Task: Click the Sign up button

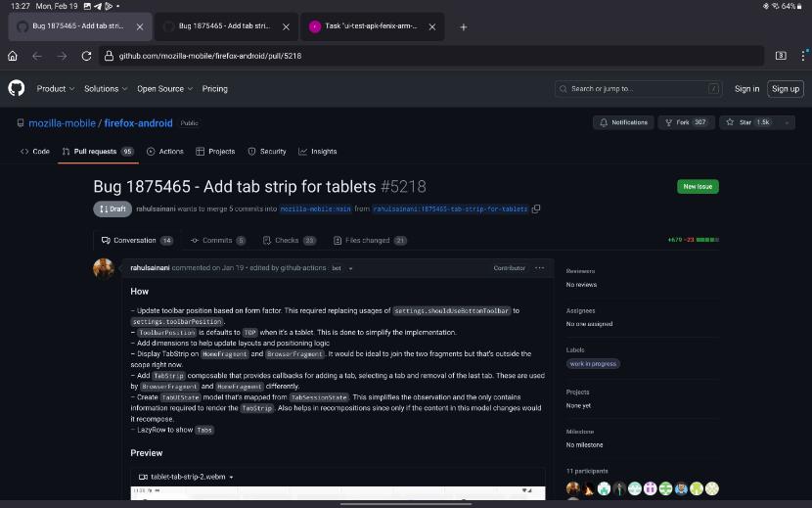Action: (x=785, y=88)
